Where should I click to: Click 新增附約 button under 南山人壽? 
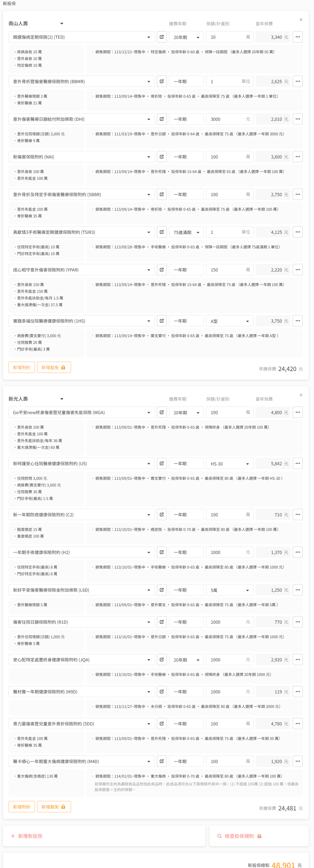point(22,367)
